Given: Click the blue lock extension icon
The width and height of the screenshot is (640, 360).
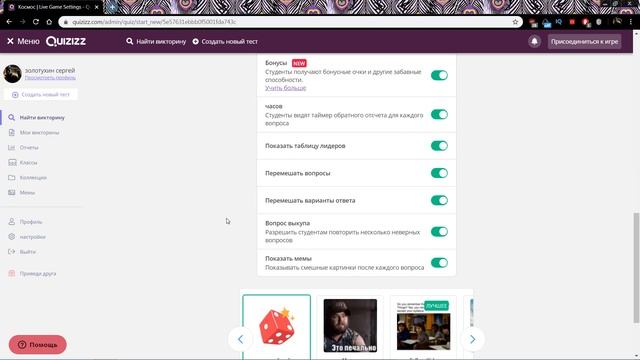Looking at the screenshot, I should click(547, 23).
